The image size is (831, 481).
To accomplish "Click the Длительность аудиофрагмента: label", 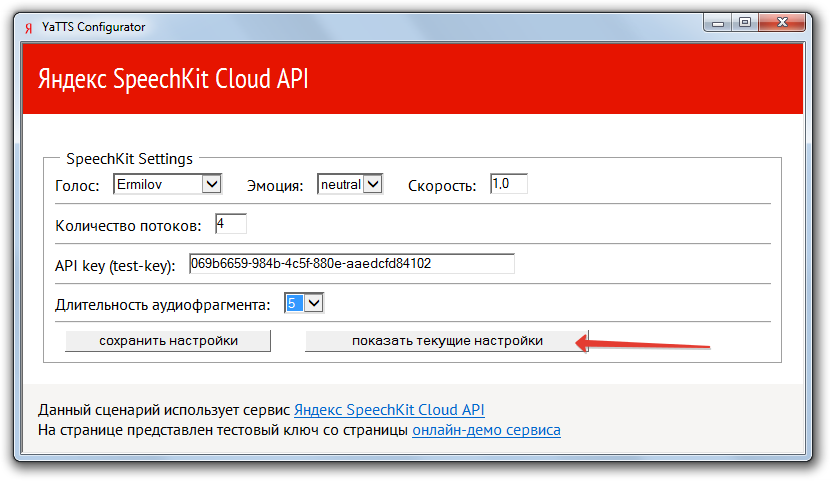I will pyautogui.click(x=163, y=305).
